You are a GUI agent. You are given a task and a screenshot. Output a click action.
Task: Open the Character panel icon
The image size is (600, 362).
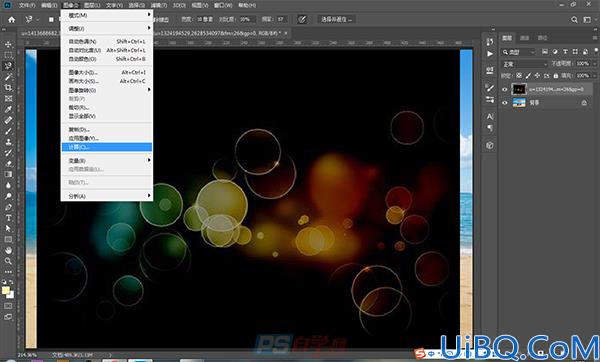[x=490, y=116]
